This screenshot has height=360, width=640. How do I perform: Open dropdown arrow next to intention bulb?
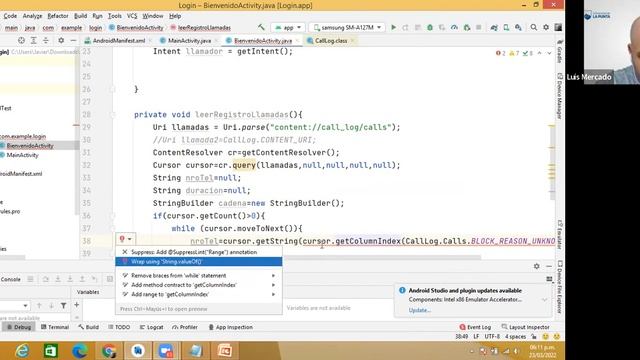pos(130,239)
